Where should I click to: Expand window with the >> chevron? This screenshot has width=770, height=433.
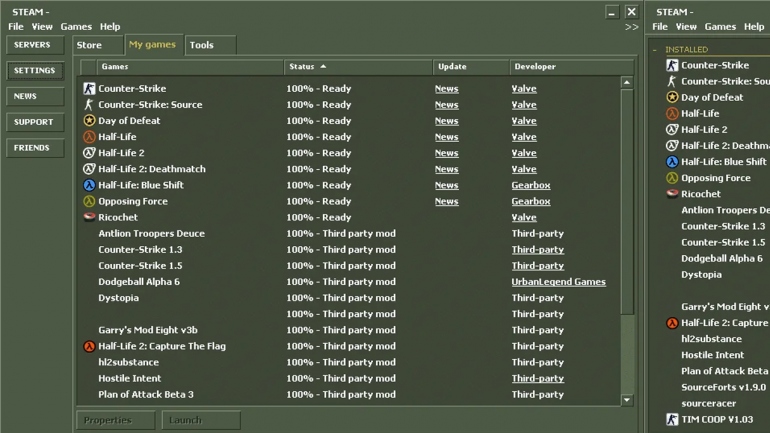[632, 27]
